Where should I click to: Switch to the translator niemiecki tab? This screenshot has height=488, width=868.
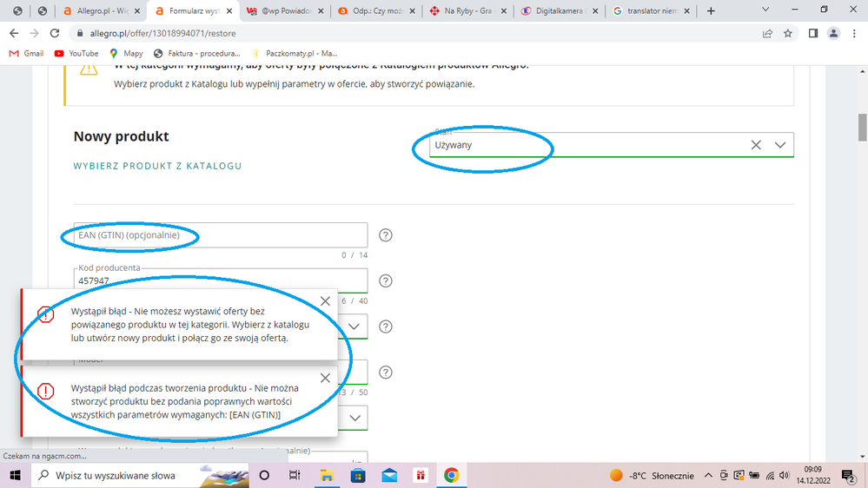pos(651,10)
